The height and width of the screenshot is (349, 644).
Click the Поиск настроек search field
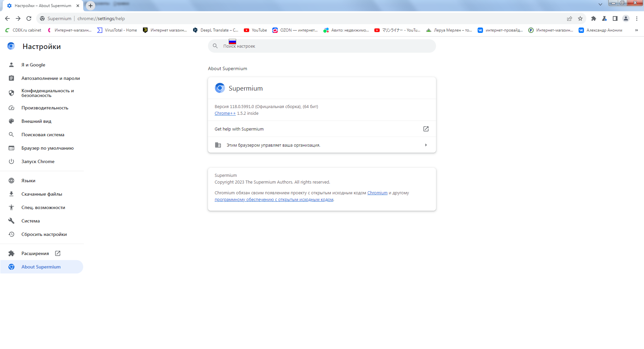tap(322, 46)
